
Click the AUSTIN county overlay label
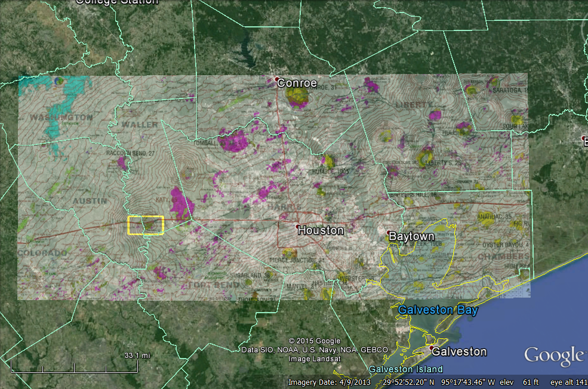[x=90, y=201]
